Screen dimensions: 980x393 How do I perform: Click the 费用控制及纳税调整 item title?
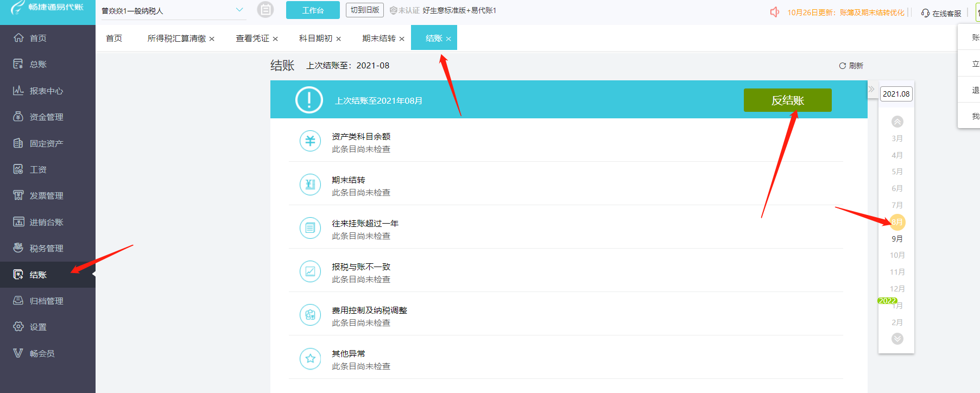(x=370, y=310)
